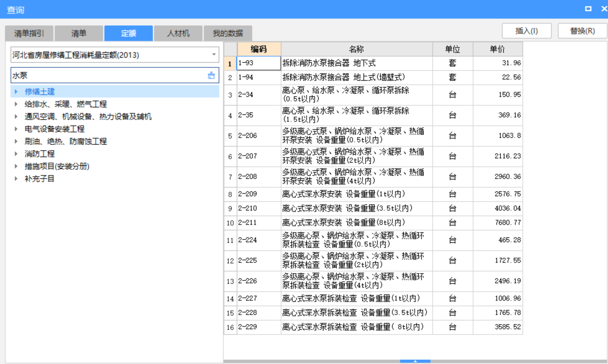Image resolution: width=608 pixels, height=364 pixels.
Task: Click the 单位 column header
Action: 453,49
